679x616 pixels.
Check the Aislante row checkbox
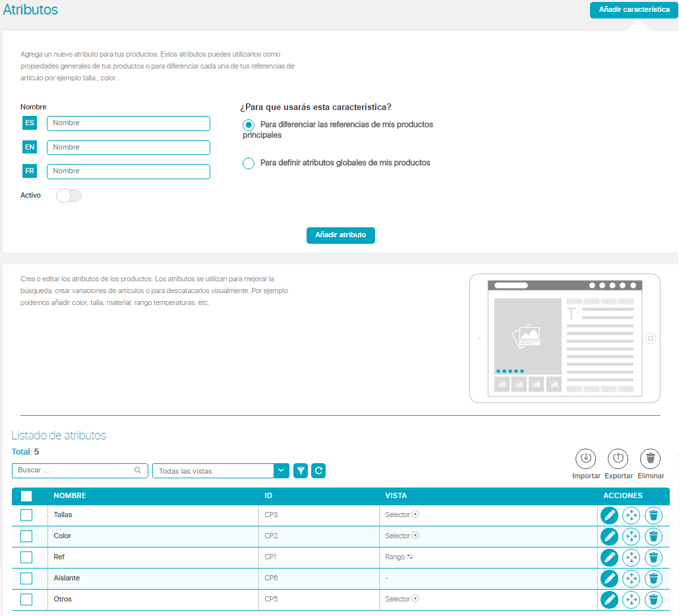(26, 578)
